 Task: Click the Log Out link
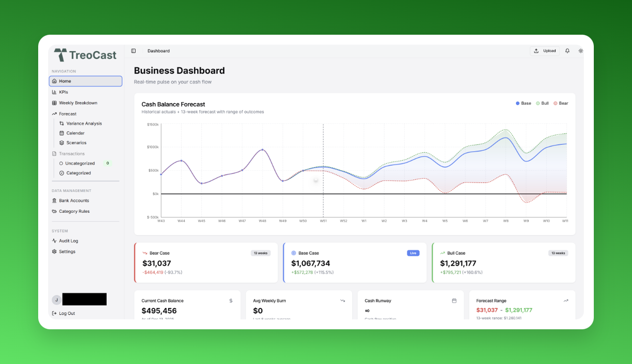[x=66, y=313]
